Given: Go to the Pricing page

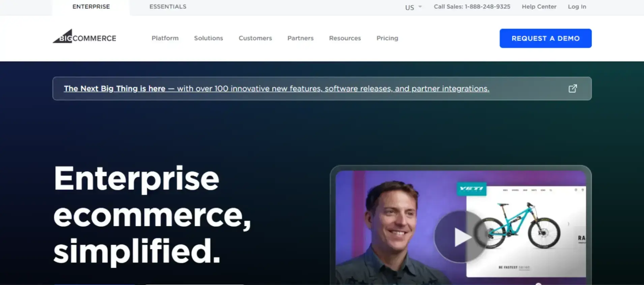Looking at the screenshot, I should click(x=387, y=38).
